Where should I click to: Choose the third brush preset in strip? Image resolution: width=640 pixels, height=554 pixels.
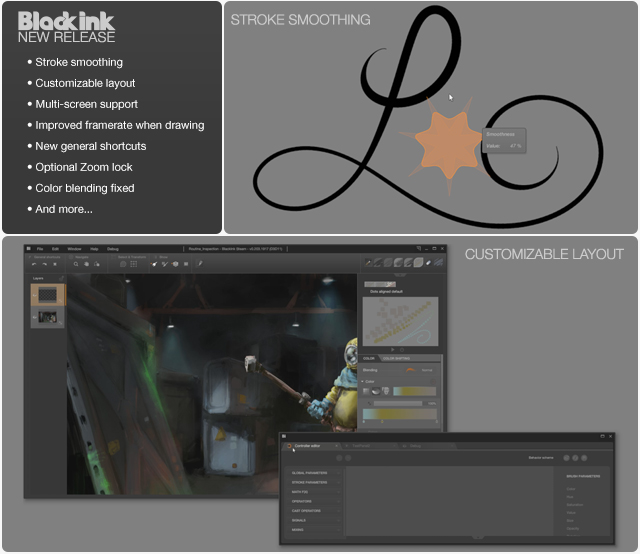[x=388, y=263]
